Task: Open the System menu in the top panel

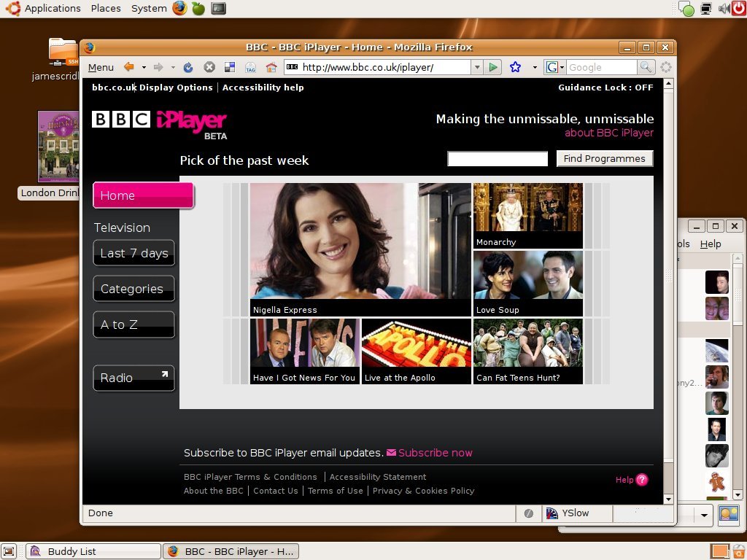Action: pos(148,8)
